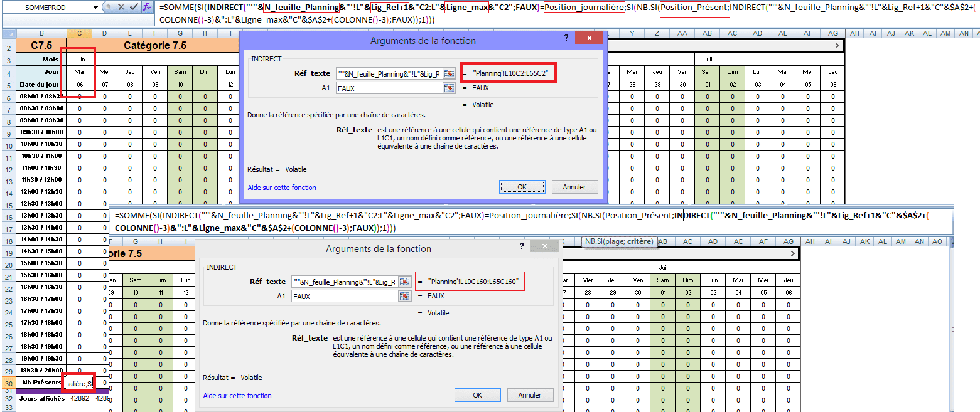Select column header B

41,33
